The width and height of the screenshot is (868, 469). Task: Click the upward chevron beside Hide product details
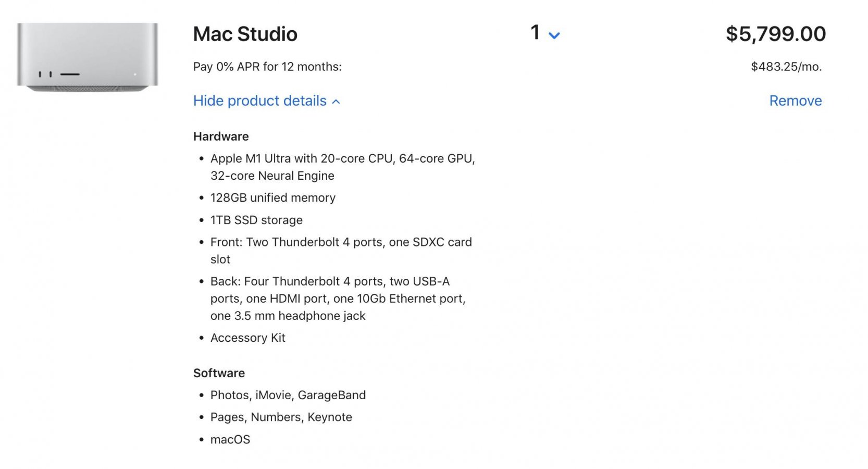click(336, 101)
